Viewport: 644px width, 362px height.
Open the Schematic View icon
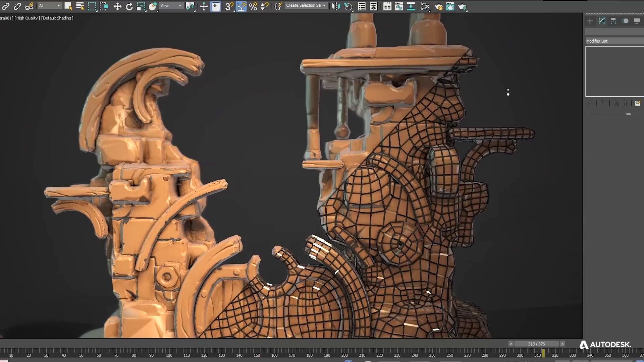411,6
